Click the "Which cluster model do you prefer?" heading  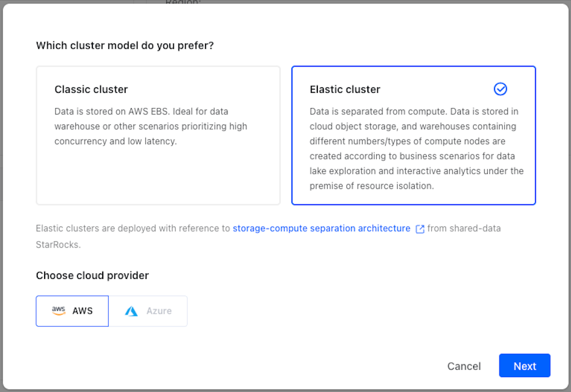tap(125, 46)
